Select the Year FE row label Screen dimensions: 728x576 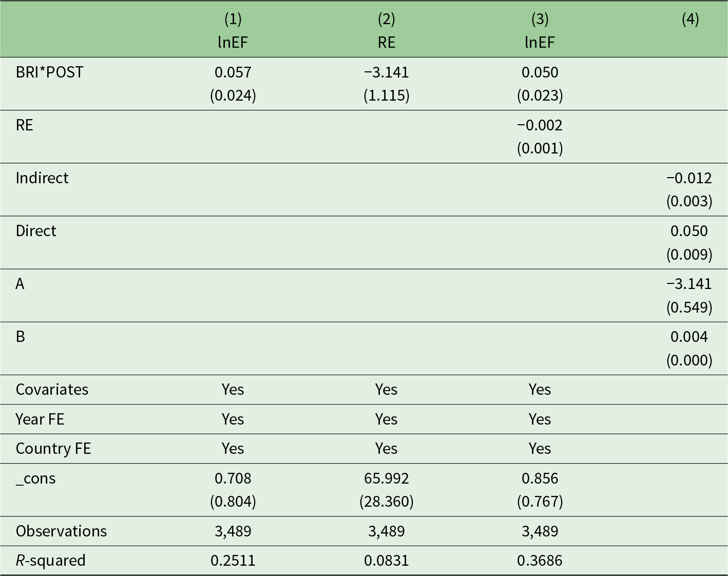pos(40,419)
